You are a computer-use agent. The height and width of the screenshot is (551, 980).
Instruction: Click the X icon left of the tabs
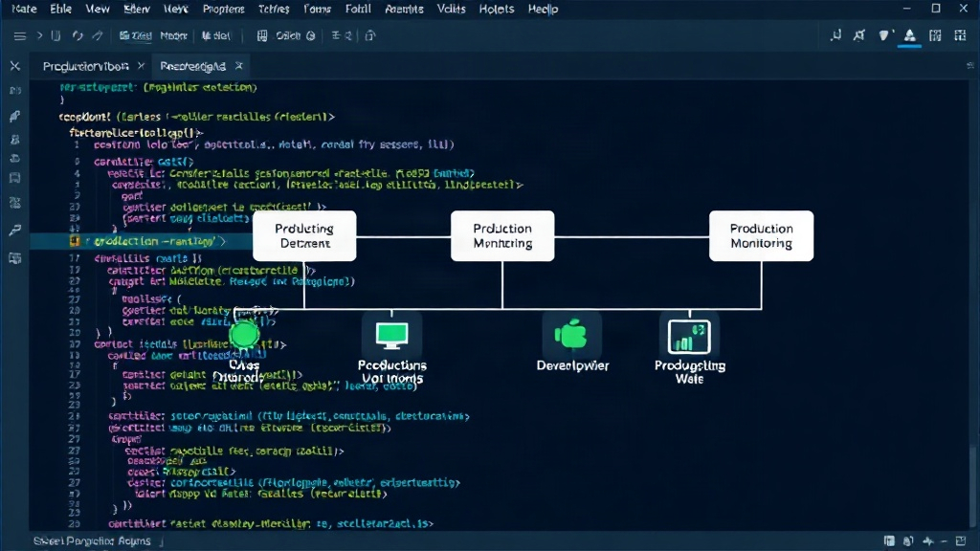(x=15, y=66)
